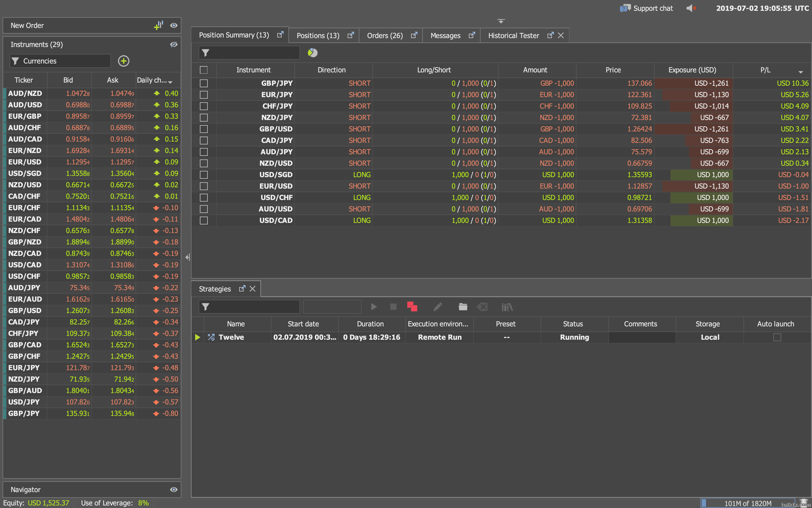Open chart icon in New Order panel
Image resolution: width=812 pixels, height=508 pixels.
(158, 25)
